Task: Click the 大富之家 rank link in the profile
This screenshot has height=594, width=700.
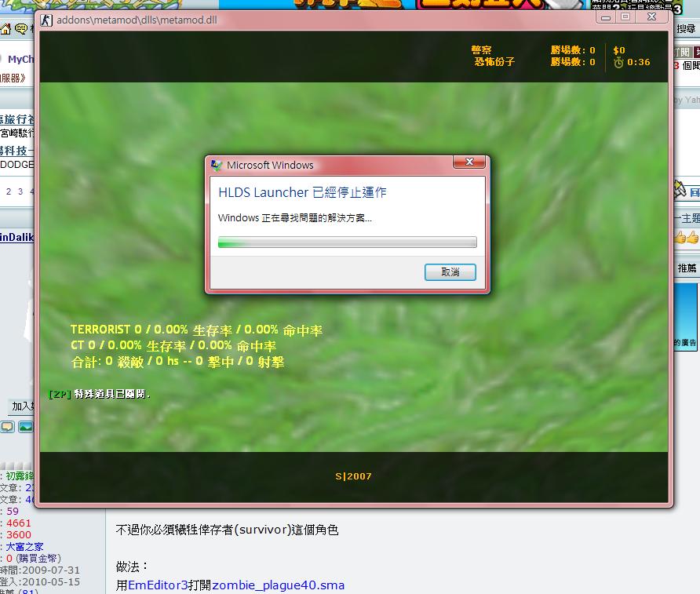Action: click(x=24, y=547)
